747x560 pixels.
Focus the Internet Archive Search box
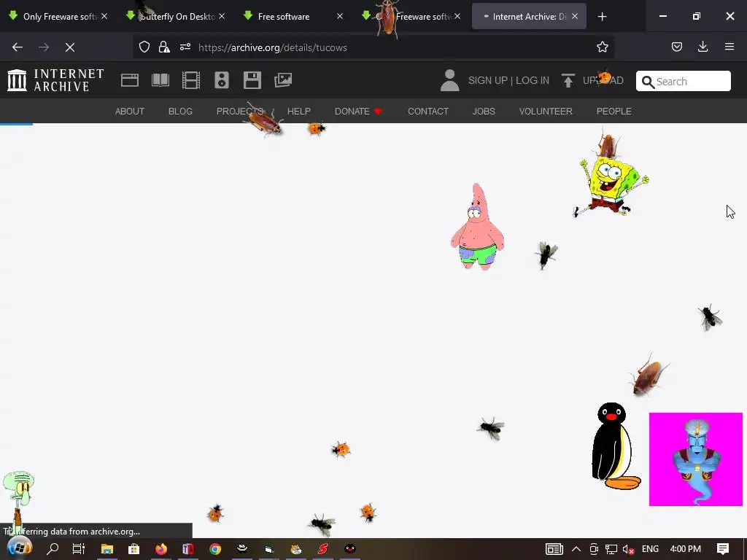tap(683, 81)
